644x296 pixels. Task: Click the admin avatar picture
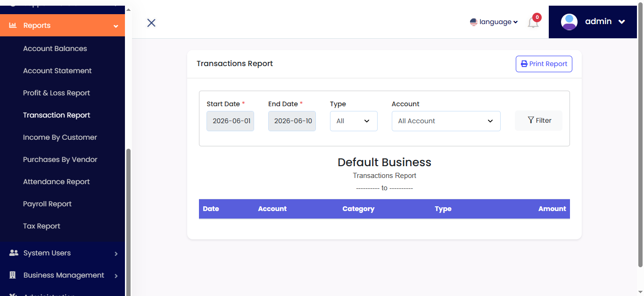point(569,22)
